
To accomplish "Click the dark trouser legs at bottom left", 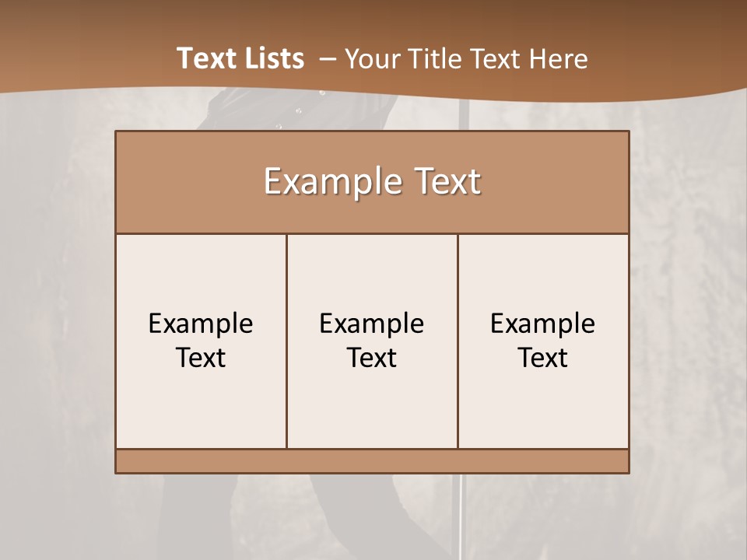I will coord(195,521).
